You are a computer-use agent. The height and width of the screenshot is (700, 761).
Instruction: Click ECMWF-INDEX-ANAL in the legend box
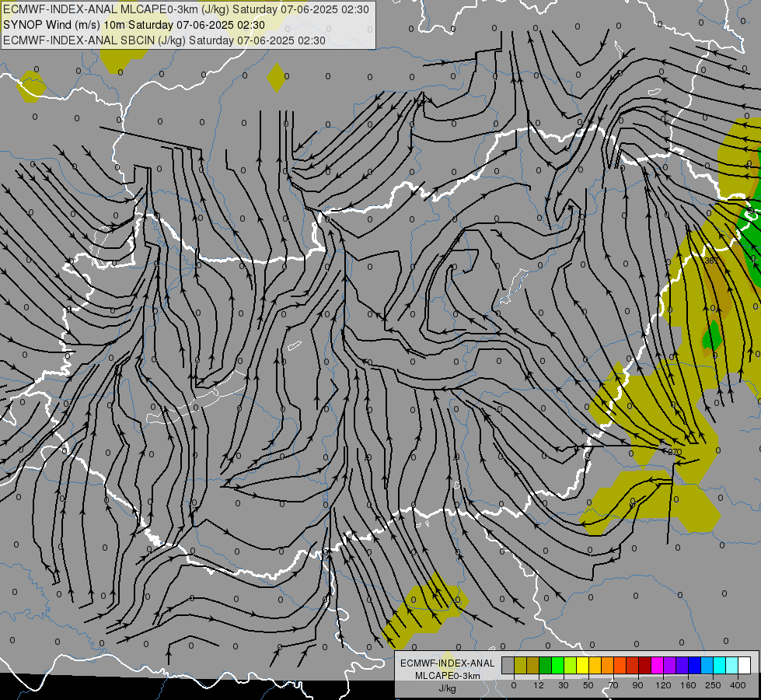point(448,663)
